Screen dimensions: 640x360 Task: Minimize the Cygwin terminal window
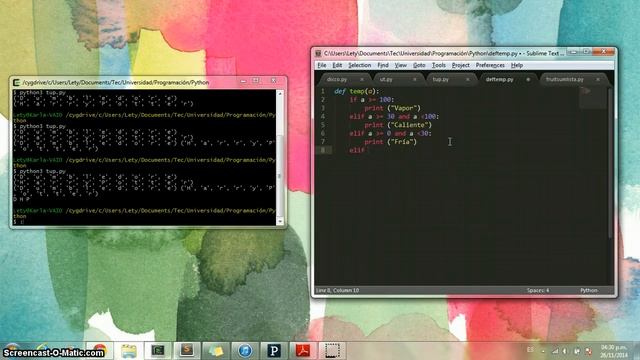coord(244,81)
